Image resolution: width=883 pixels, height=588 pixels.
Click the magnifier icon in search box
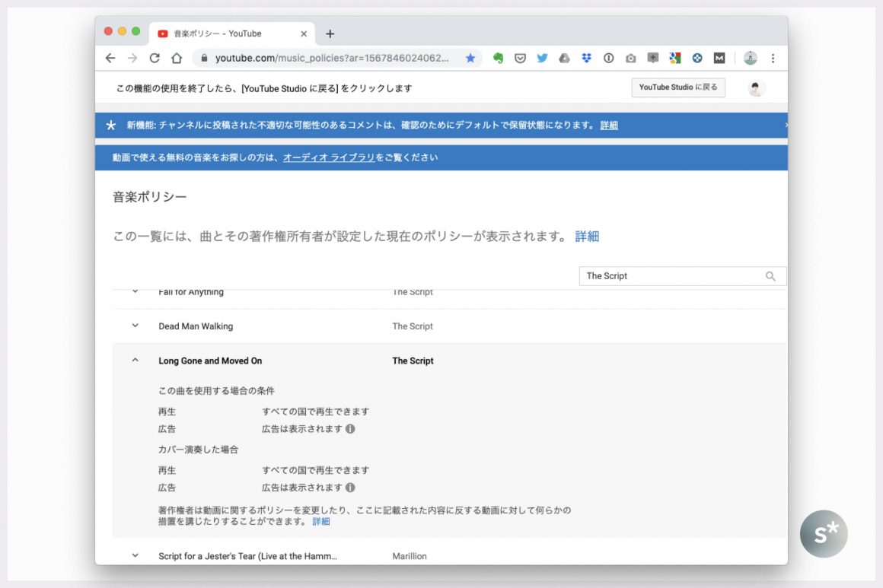pos(770,276)
